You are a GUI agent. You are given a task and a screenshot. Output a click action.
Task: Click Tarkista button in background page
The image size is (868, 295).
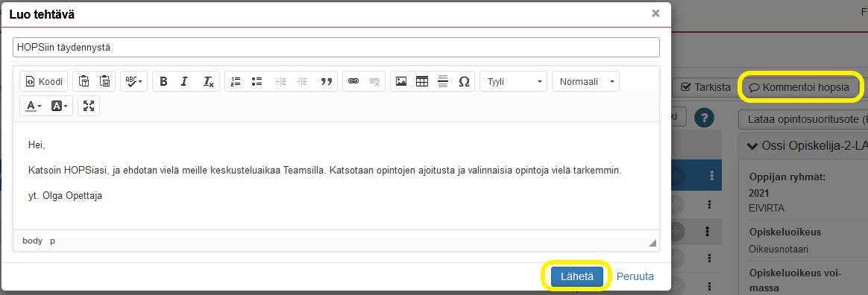pos(705,87)
